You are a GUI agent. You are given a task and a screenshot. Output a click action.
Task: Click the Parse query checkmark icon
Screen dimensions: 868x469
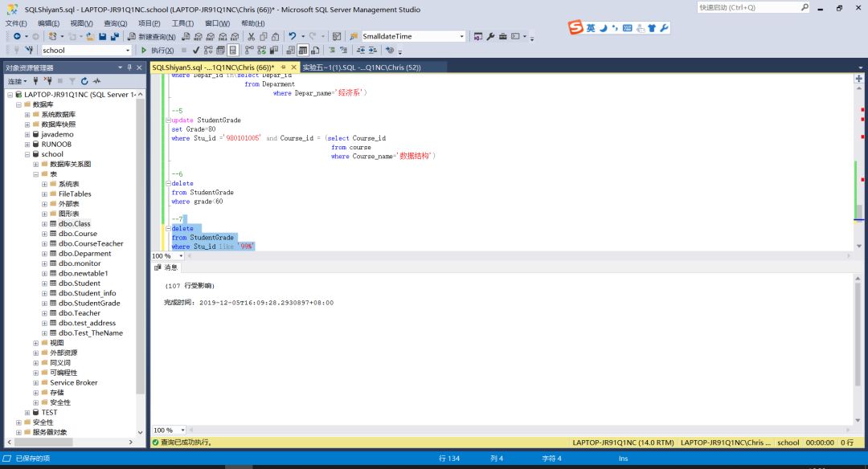pyautogui.click(x=196, y=50)
